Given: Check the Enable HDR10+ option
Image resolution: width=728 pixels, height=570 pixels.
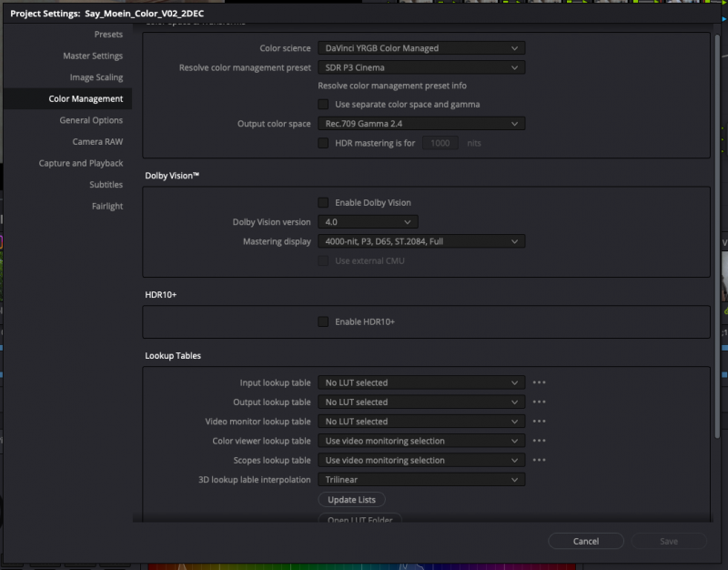Looking at the screenshot, I should [x=323, y=321].
